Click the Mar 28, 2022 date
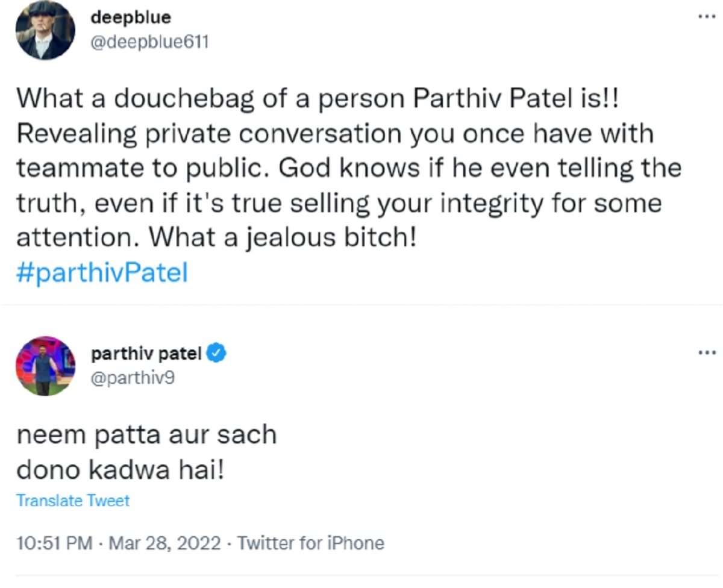The width and height of the screenshot is (723, 588). (164, 543)
